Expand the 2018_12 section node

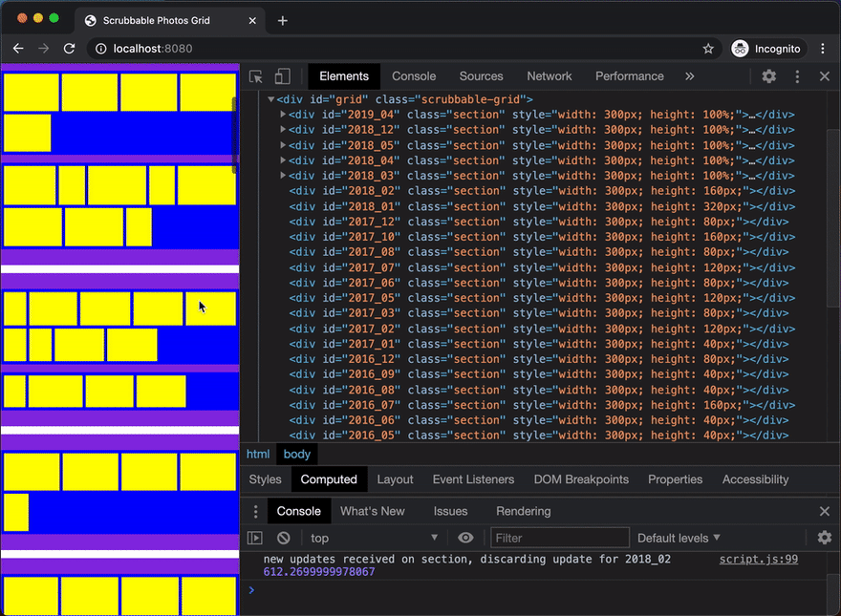tap(283, 129)
